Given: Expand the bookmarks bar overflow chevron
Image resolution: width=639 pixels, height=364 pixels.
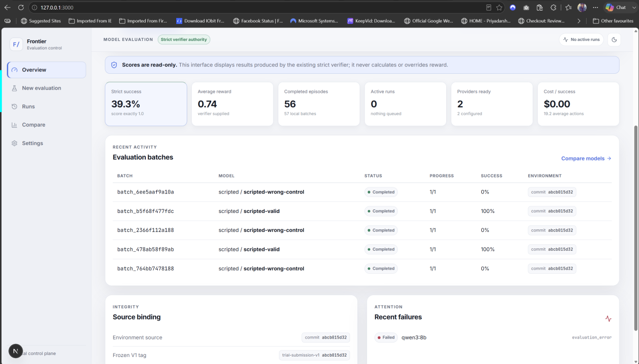Looking at the screenshot, I should pos(579,21).
